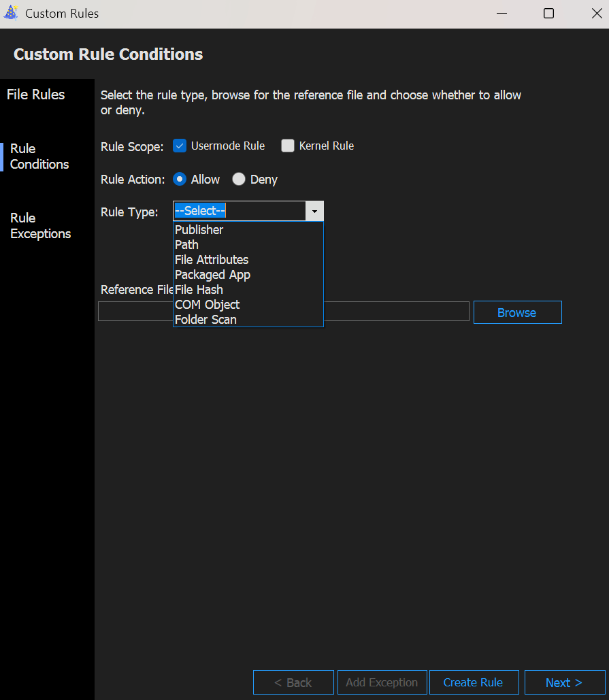Uncheck the Usermode Rule checkbox
The image size is (609, 700).
click(x=180, y=146)
